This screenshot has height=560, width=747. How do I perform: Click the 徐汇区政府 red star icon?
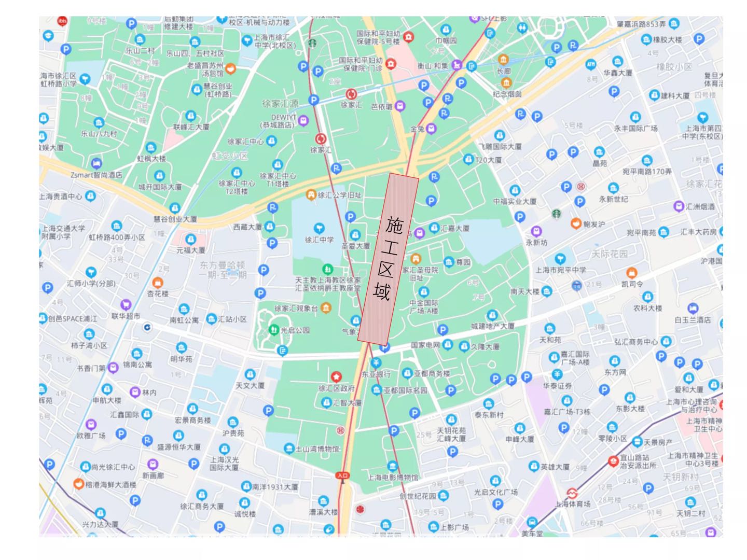click(x=336, y=376)
